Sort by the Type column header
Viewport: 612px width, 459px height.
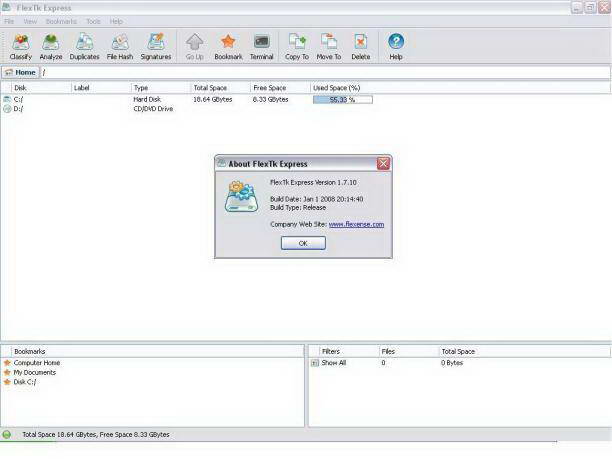click(161, 88)
